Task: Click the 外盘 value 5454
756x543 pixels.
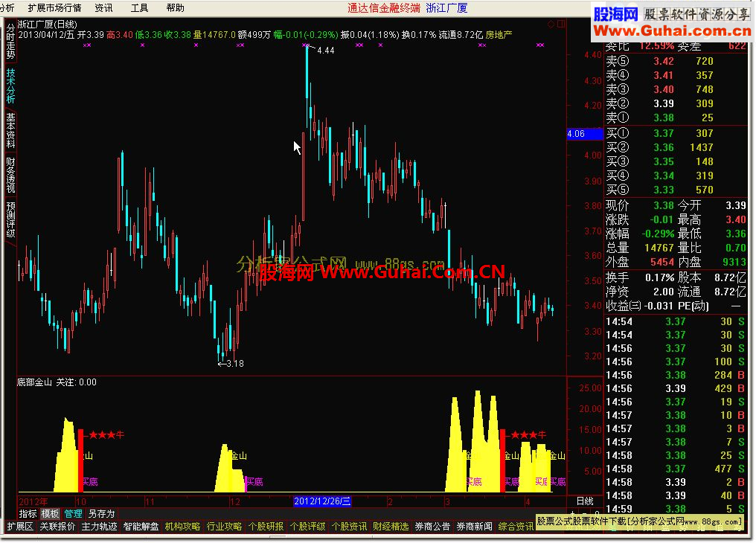Action: pos(662,262)
